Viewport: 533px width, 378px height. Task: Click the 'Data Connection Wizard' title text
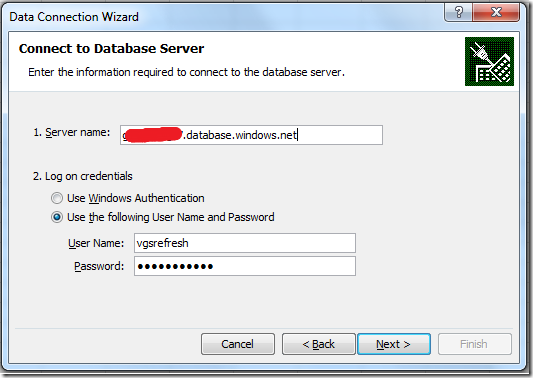[74, 17]
